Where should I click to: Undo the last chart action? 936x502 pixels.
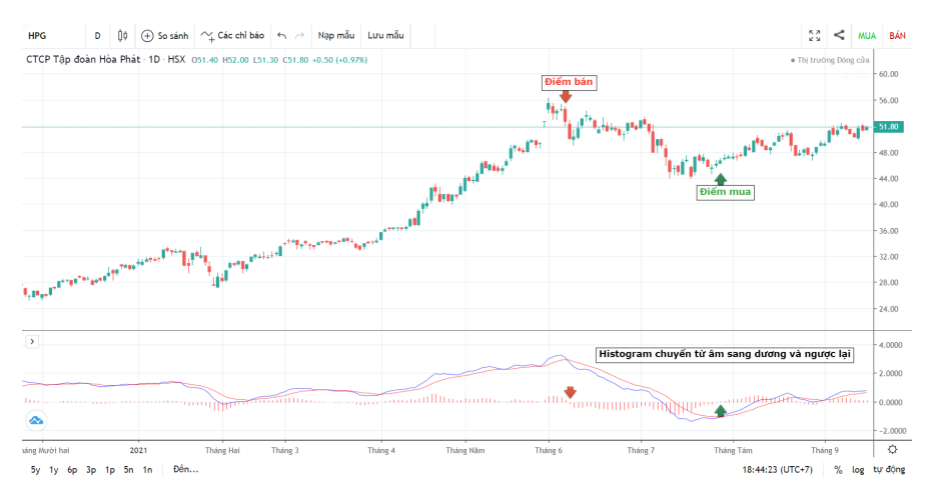pos(282,36)
